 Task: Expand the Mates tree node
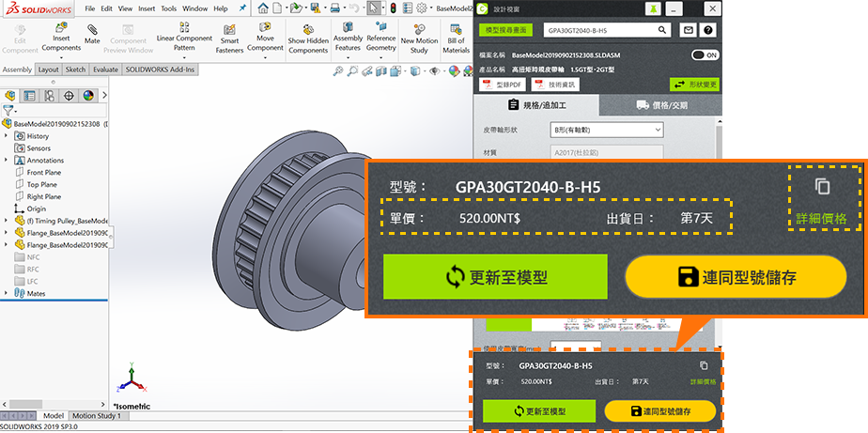pos(8,293)
